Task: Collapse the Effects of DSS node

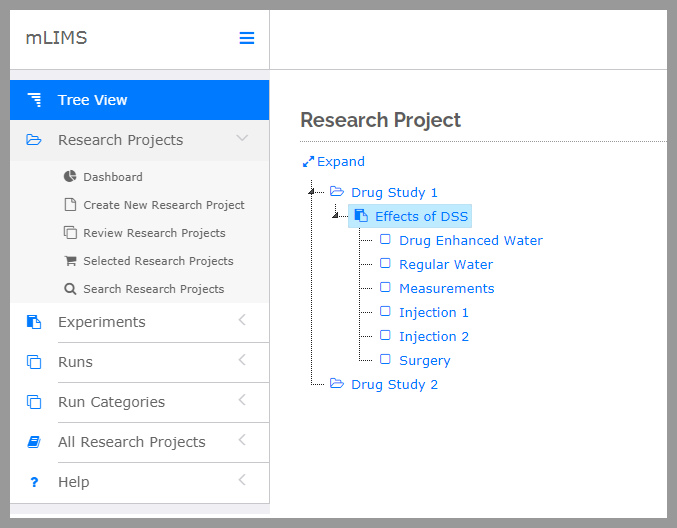Action: [336, 215]
